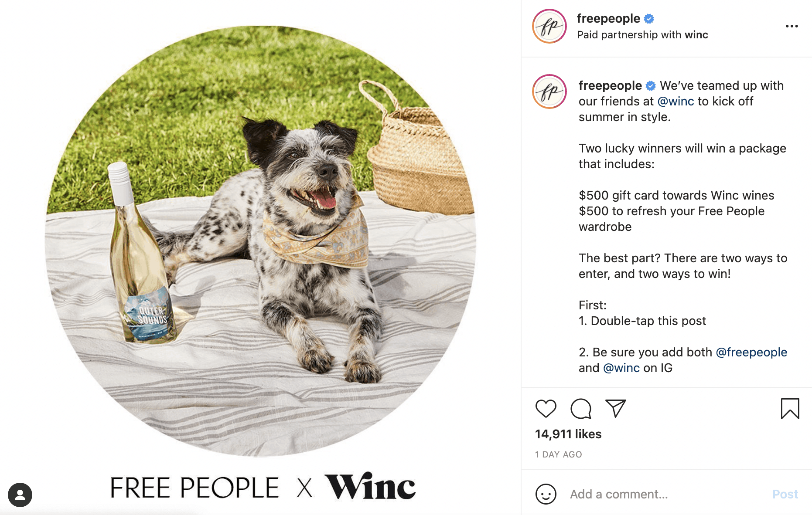Click the freepeople avatar in the header
Screen dimensions: 812x515
pos(549,26)
